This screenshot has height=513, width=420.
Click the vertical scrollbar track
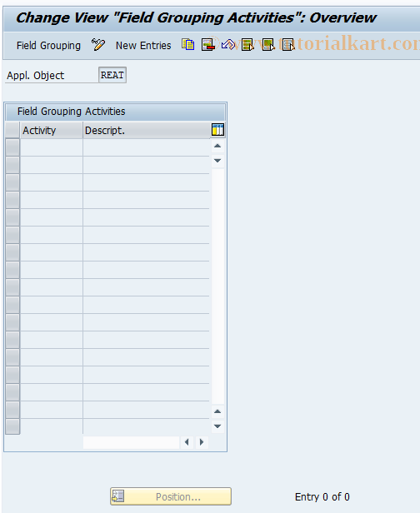click(x=217, y=286)
